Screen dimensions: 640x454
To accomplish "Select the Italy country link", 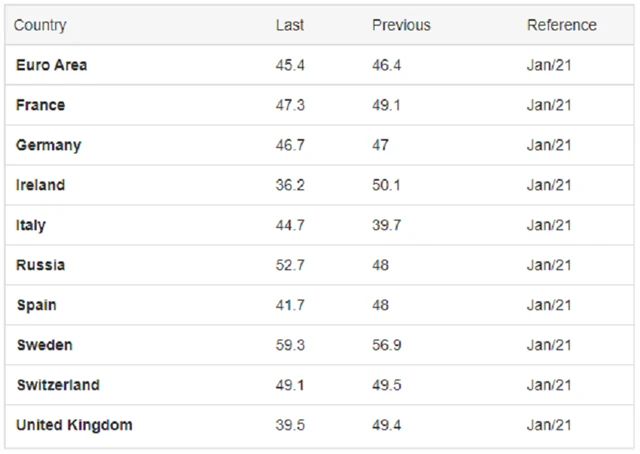I will pyautogui.click(x=31, y=225).
